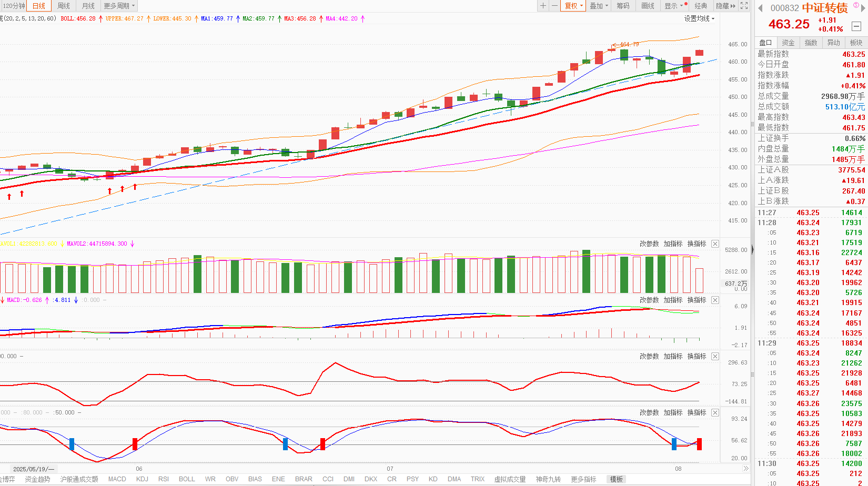Open the 指数 index tab

[x=811, y=43]
